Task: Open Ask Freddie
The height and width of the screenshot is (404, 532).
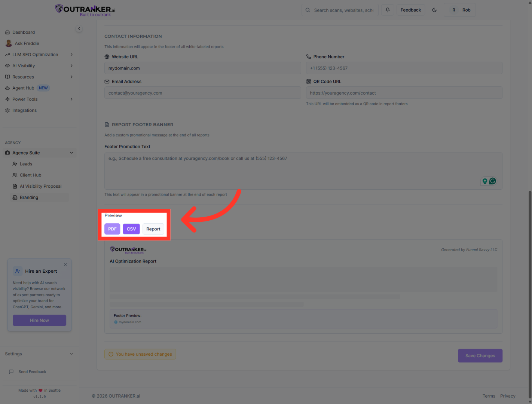Action: pos(27,43)
